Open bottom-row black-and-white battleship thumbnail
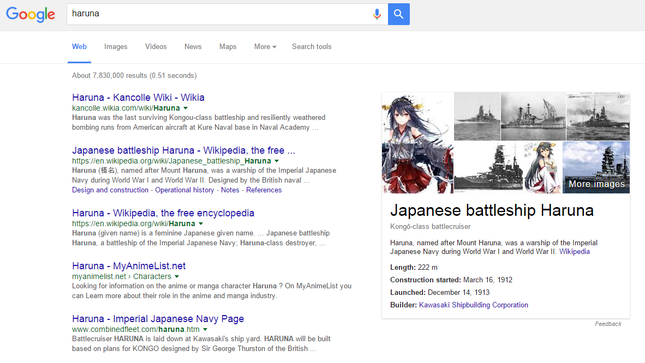The width and height of the screenshot is (645, 363). pyautogui.click(x=488, y=168)
